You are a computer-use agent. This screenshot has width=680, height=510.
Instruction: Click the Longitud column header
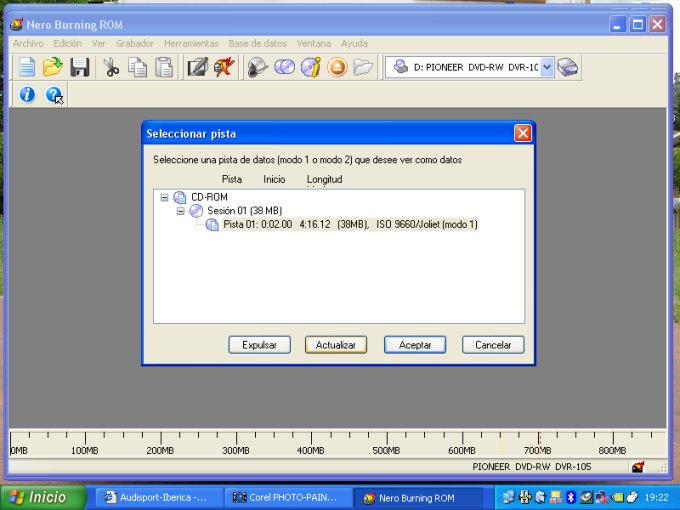point(324,179)
